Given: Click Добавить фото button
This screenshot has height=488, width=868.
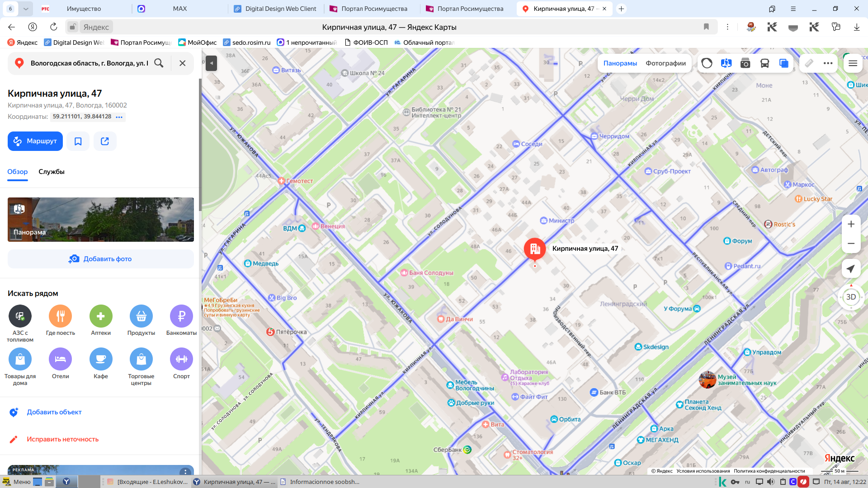Looking at the screenshot, I should pyautogui.click(x=101, y=259).
